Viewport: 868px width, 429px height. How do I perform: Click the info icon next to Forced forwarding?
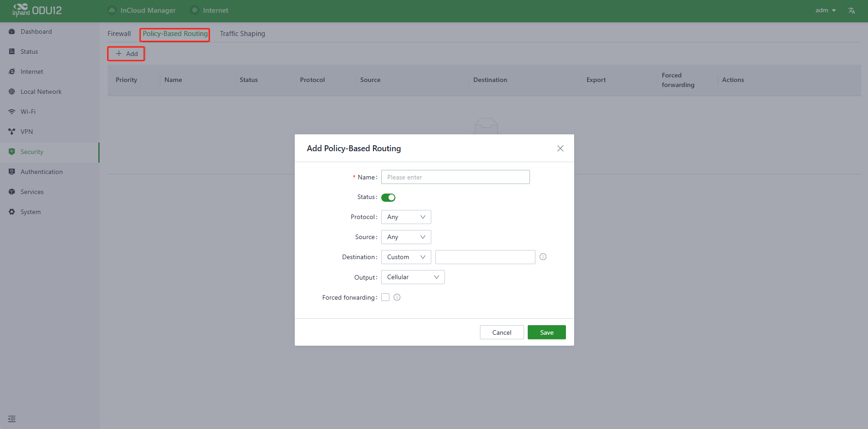397,297
